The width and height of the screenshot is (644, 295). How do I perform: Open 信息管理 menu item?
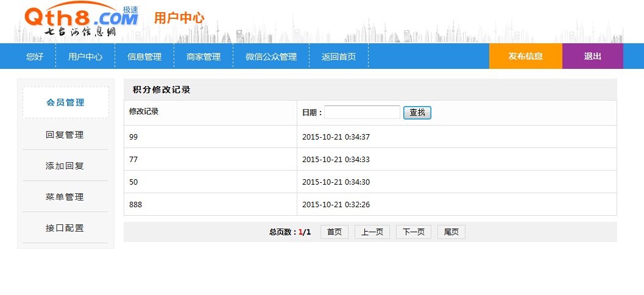click(x=144, y=57)
